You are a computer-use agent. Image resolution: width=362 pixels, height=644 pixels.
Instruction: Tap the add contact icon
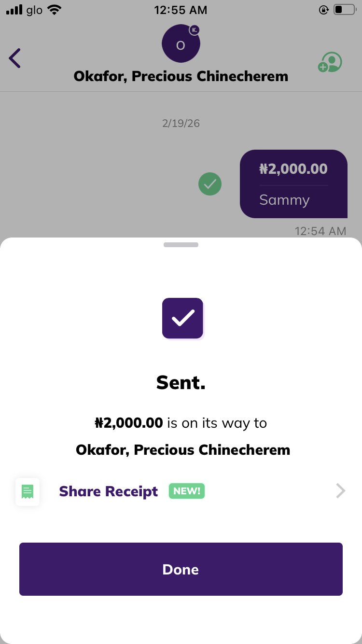330,62
